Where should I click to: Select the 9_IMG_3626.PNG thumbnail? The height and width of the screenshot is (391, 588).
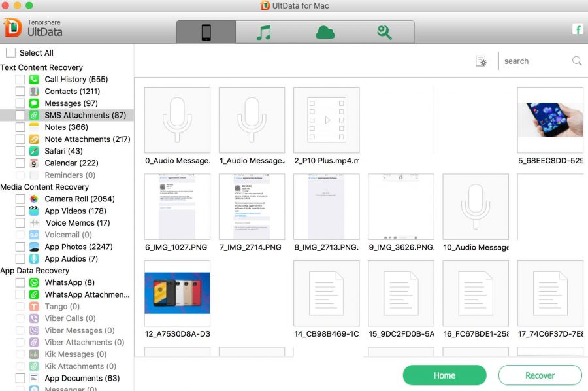coord(401,207)
